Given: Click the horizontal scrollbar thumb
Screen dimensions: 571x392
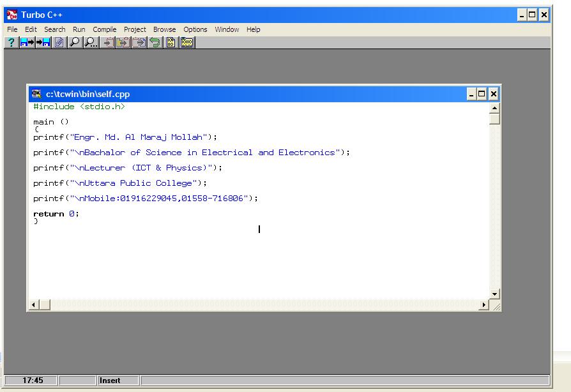Looking at the screenshot, I should pyautogui.click(x=45, y=305).
